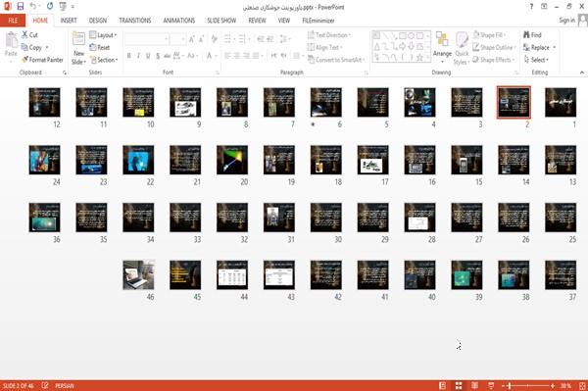The height and width of the screenshot is (391, 588).
Task: Click the Slide Sorter view icon
Action: [x=459, y=385]
